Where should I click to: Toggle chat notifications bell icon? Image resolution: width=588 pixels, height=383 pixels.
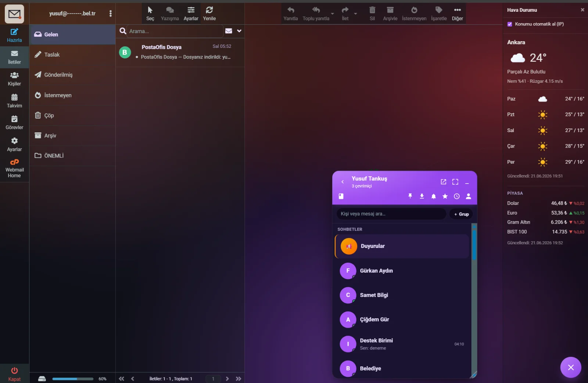click(x=434, y=196)
